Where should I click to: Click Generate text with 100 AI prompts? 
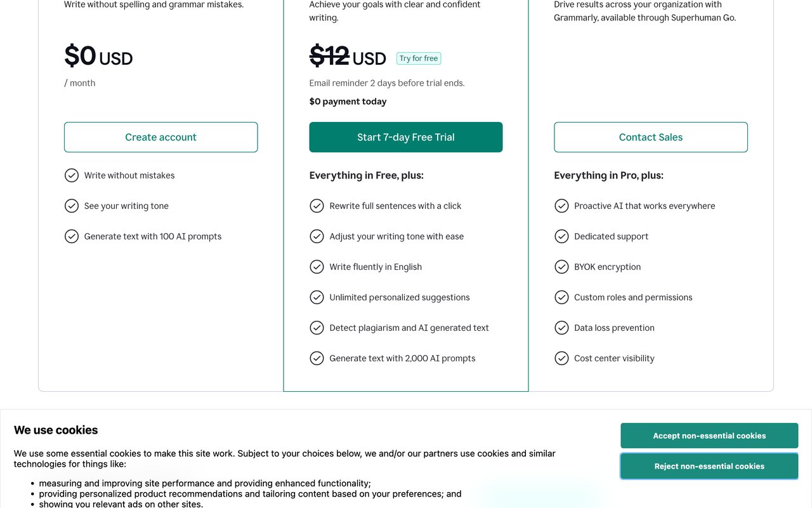point(153,236)
